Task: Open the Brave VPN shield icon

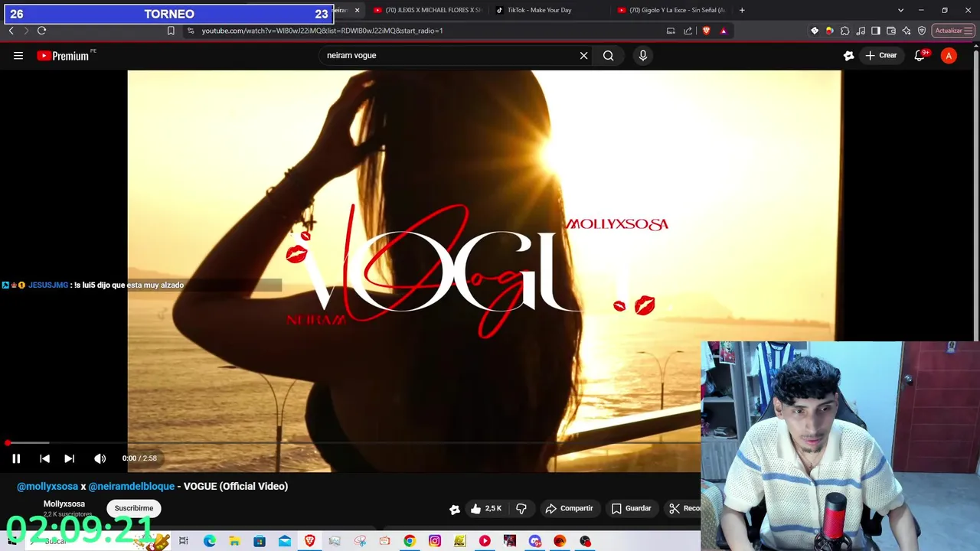Action: (922, 31)
